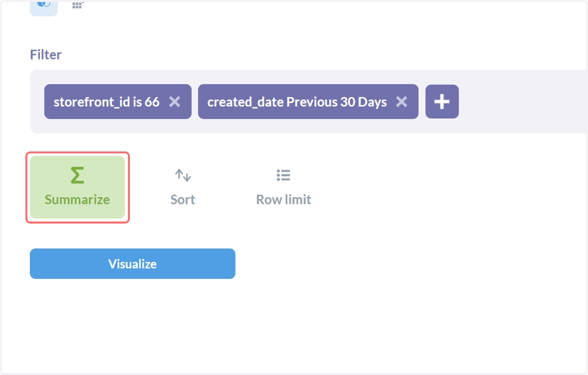The height and width of the screenshot is (375, 588).
Task: Click empty space in filter container
Action: coord(519,101)
